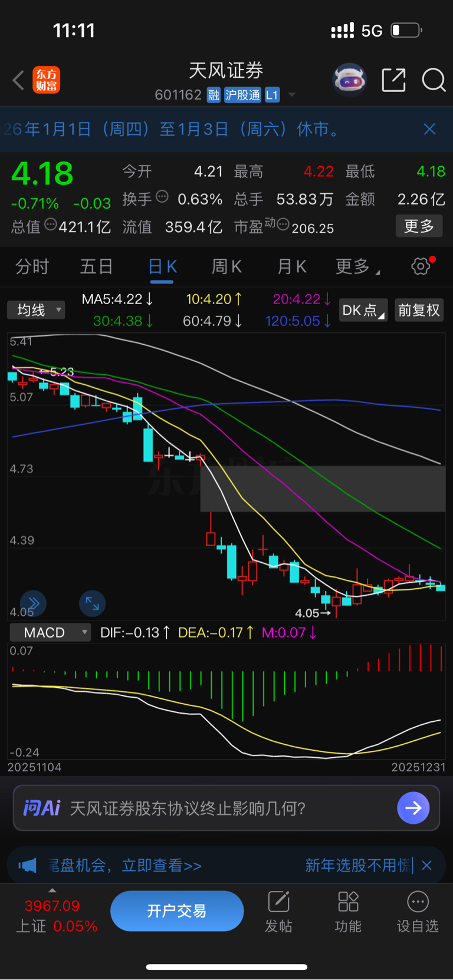
Task: Switch to the 月K tab
Action: pos(292,267)
